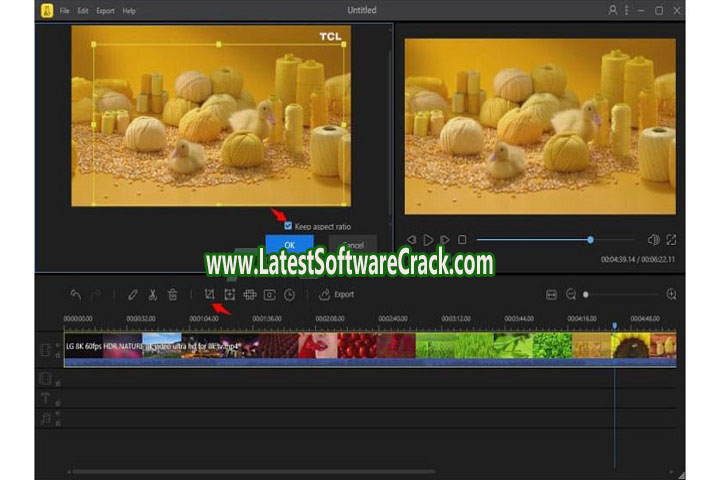Open the Help menu
This screenshot has width=720, height=480.
[128, 10]
